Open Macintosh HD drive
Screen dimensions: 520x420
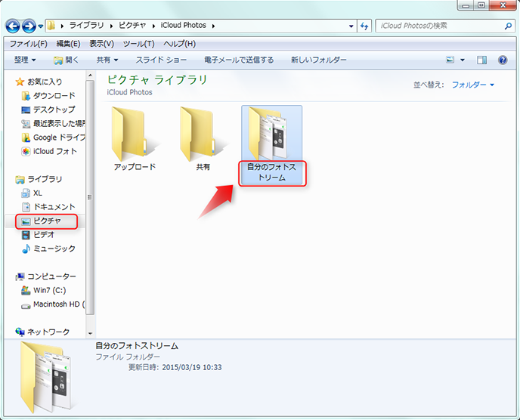(x=59, y=304)
